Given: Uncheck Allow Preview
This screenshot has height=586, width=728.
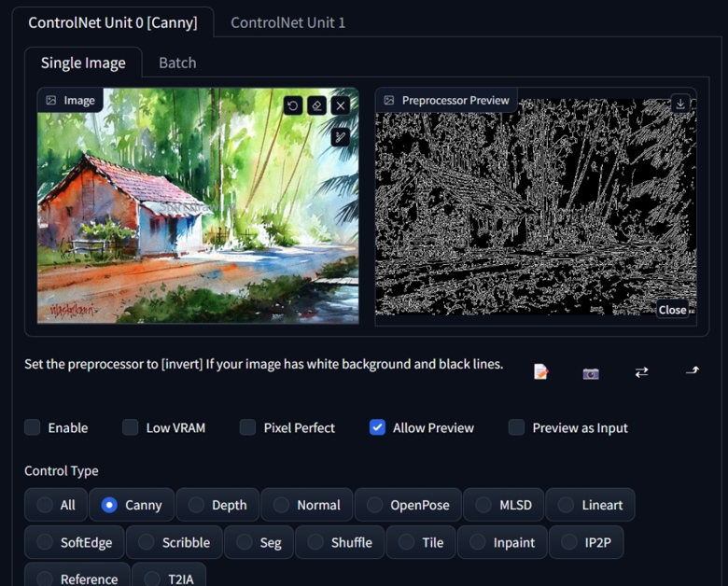Looking at the screenshot, I should (x=377, y=427).
